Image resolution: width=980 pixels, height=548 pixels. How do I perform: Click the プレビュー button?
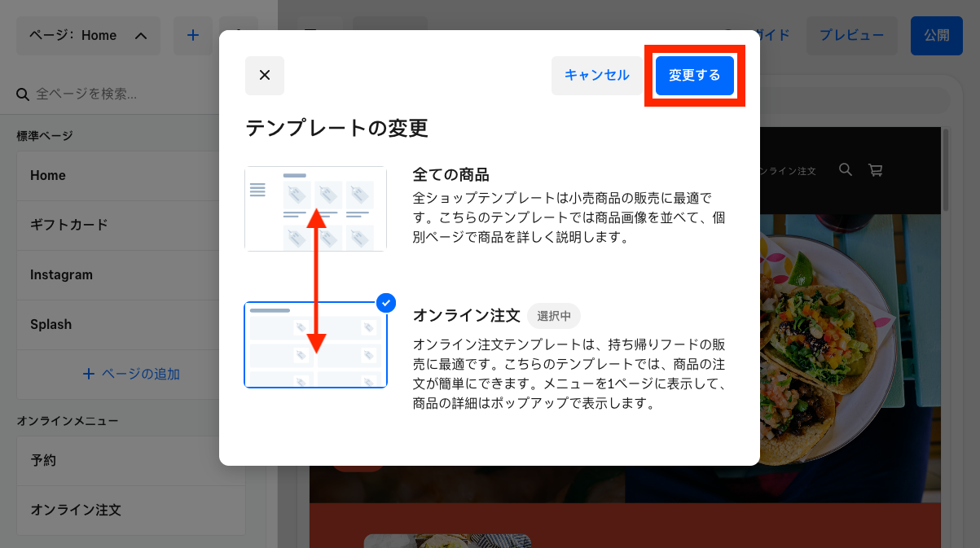pyautogui.click(x=852, y=36)
